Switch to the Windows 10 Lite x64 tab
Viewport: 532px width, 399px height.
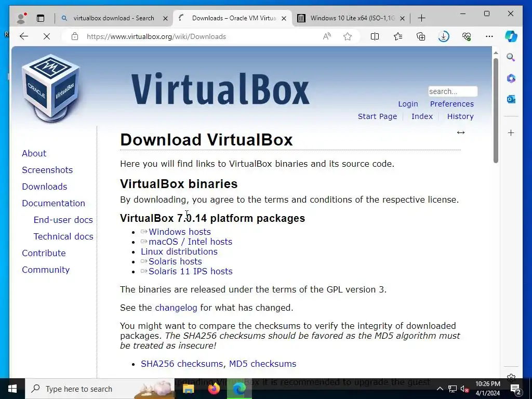(351, 18)
